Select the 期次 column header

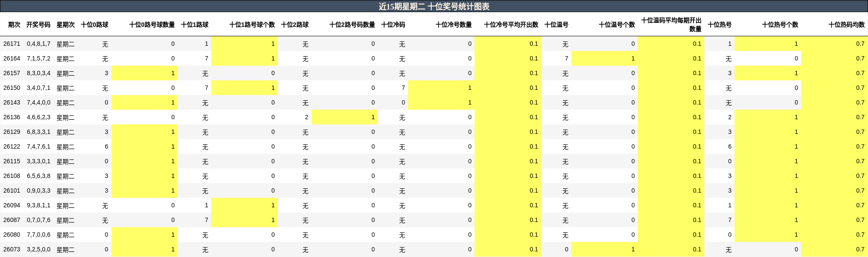tap(14, 25)
